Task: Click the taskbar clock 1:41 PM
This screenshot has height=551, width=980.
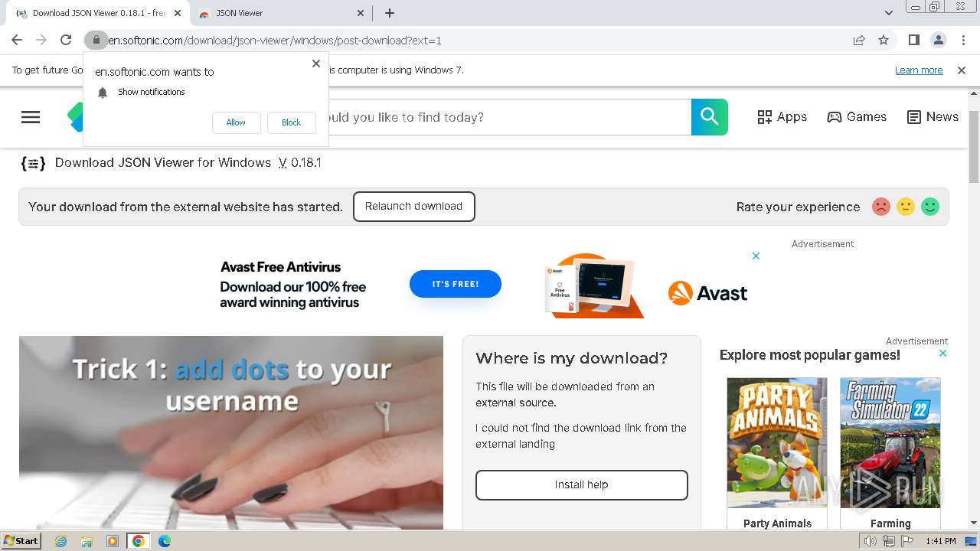Action: pyautogui.click(x=941, y=541)
